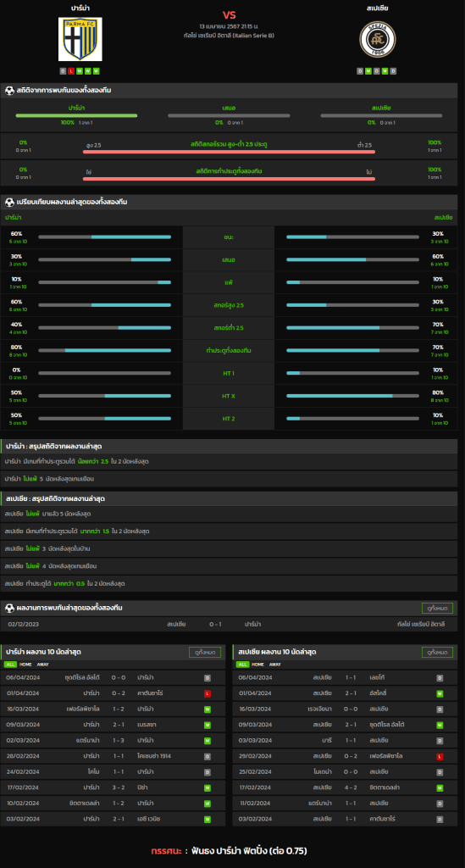The height and width of the screenshot is (868, 465).
Task: Click the 'เลชโก้' team name in Spezia table
Action: pyautogui.click(x=378, y=677)
